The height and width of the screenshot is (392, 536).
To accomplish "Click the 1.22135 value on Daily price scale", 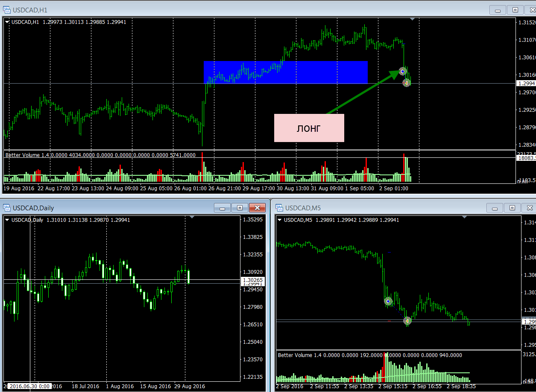I will [252, 377].
